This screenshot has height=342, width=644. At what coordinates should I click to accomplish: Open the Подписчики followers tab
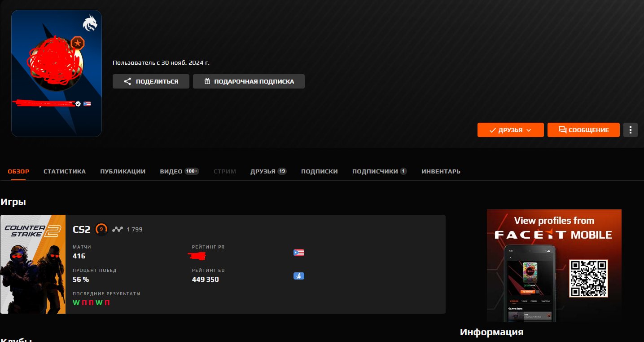(x=375, y=171)
